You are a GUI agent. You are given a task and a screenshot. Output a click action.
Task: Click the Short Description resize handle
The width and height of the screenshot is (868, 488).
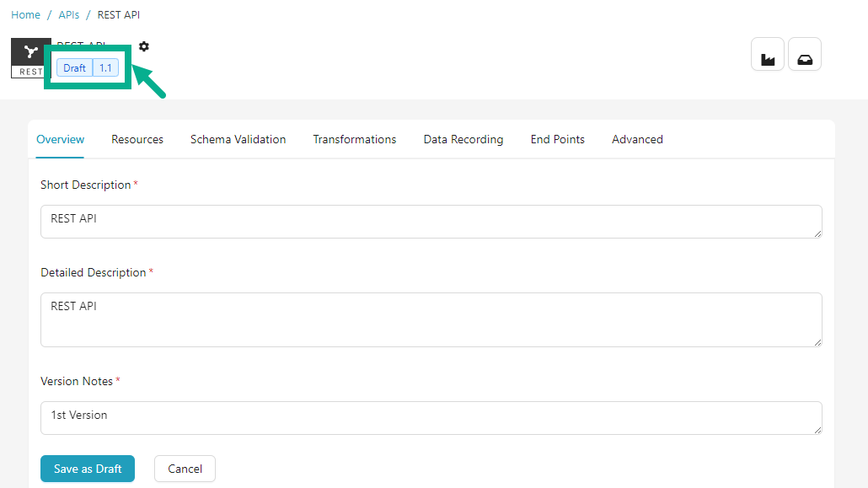pyautogui.click(x=817, y=233)
